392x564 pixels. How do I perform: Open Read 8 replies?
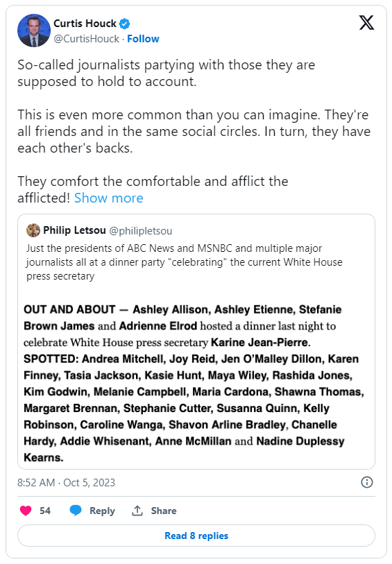[x=196, y=536]
